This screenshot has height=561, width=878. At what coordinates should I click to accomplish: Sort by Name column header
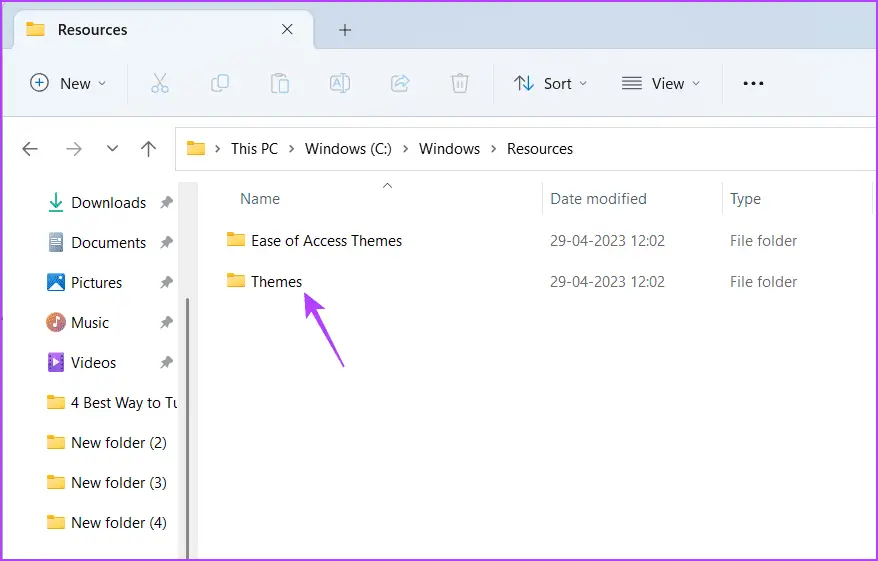(260, 199)
